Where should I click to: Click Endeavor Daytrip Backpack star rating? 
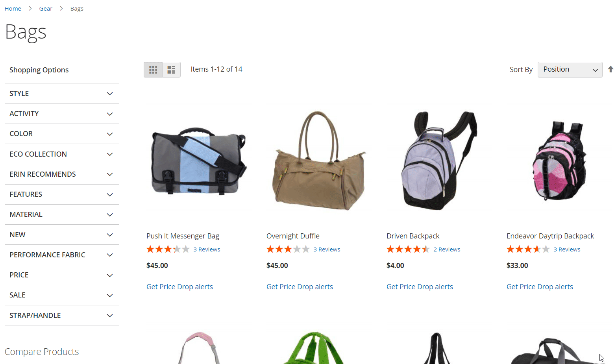point(528,249)
